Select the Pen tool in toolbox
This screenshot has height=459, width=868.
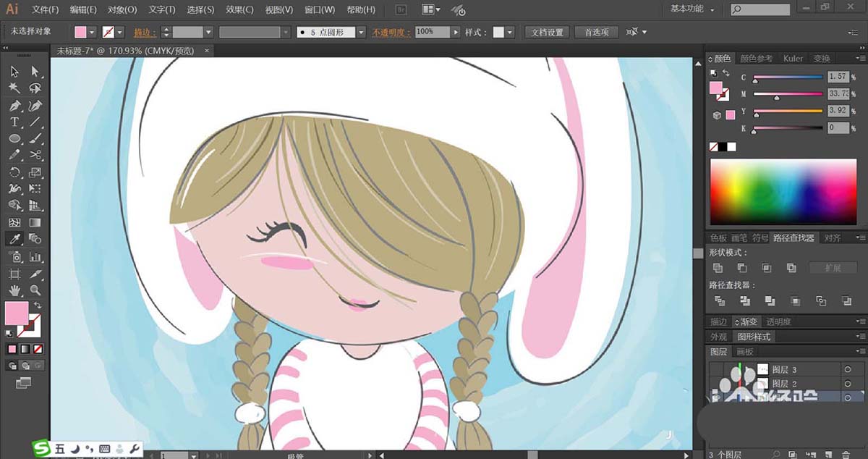[14, 106]
